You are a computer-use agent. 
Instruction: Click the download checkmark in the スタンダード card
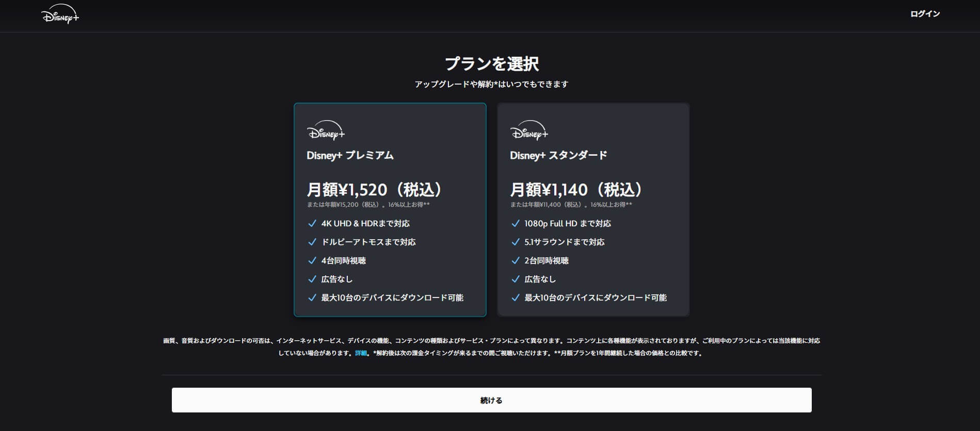click(515, 297)
